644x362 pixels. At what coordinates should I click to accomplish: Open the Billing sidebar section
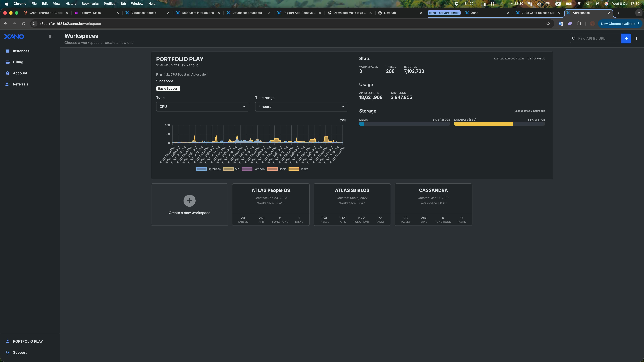[x=18, y=62]
